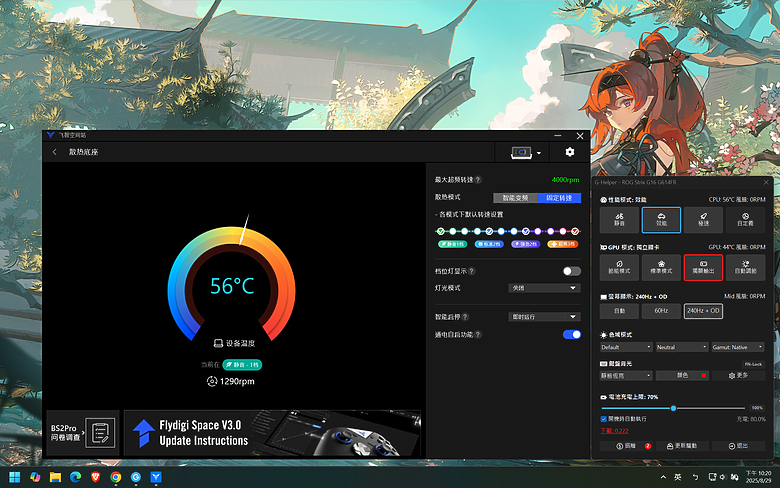Image resolution: width=780 pixels, height=488 pixels.
Task: Open the taskbar clock and date
Action: (759, 477)
